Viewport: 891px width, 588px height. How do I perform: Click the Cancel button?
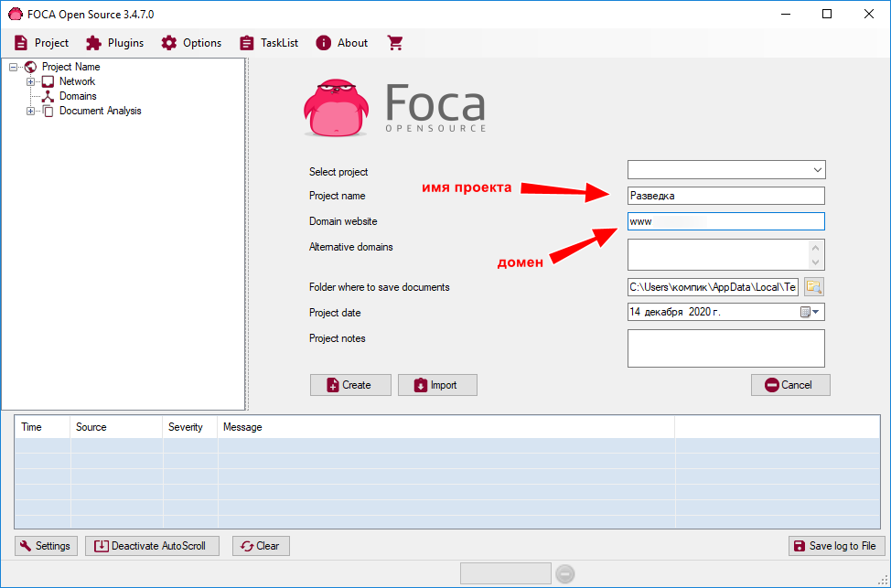point(790,385)
